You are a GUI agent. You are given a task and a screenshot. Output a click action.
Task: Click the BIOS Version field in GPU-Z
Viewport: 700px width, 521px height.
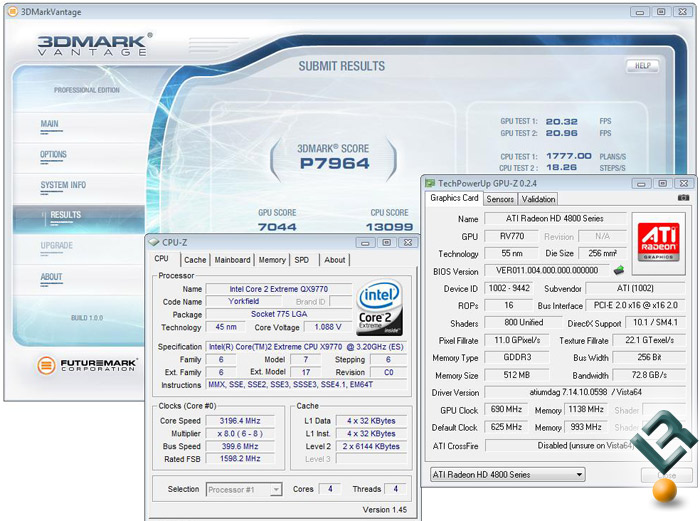547,271
